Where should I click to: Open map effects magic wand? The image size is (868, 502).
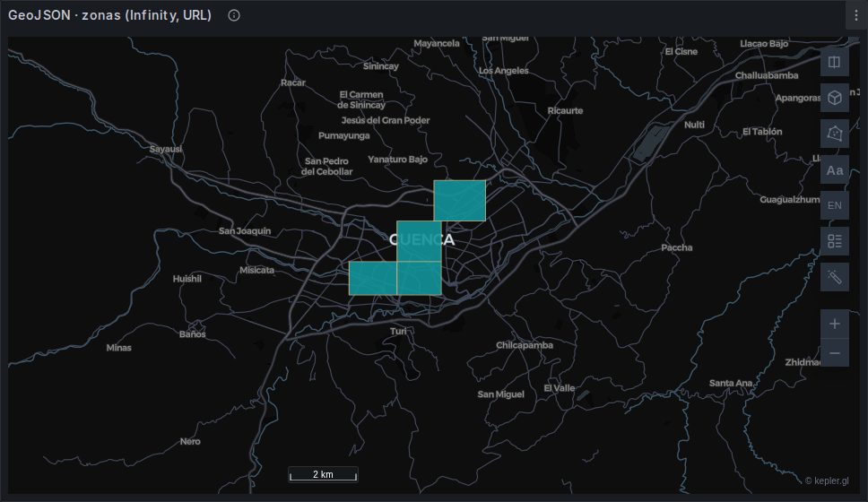pos(834,277)
